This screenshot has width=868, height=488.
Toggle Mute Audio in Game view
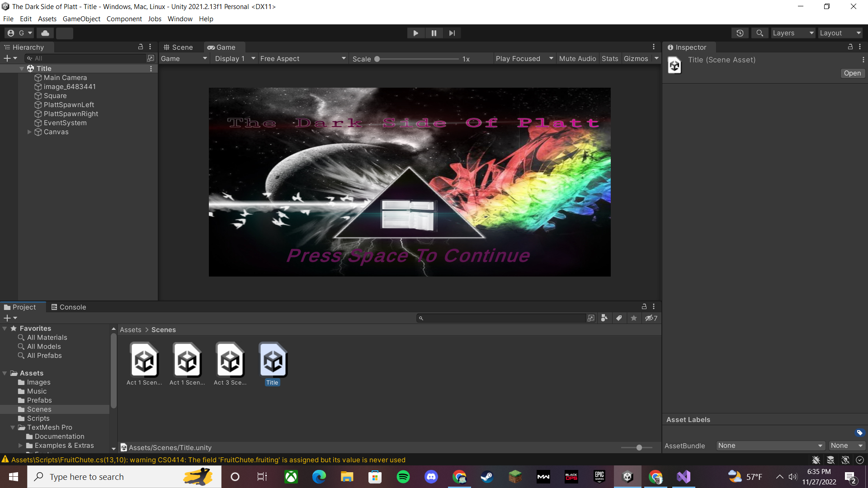[577, 59]
